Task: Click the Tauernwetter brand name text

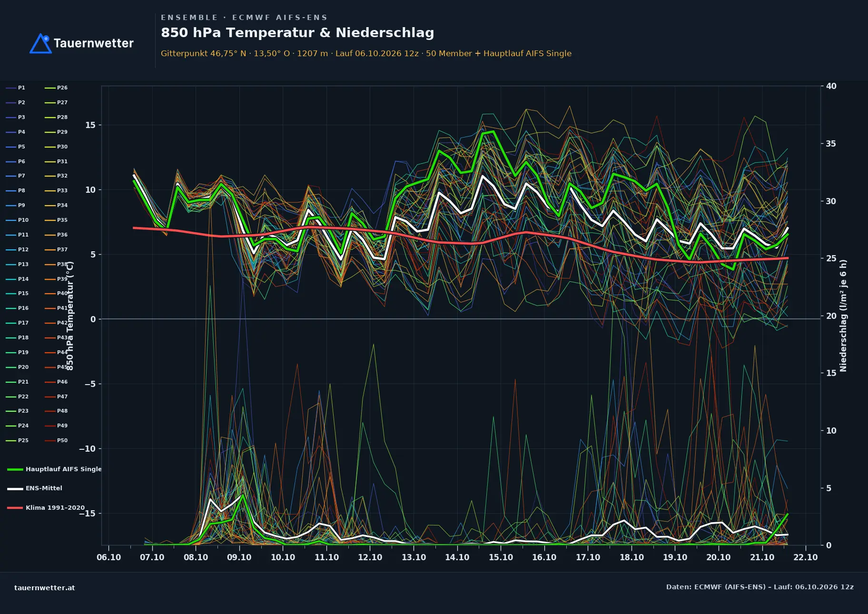Action: [94, 43]
